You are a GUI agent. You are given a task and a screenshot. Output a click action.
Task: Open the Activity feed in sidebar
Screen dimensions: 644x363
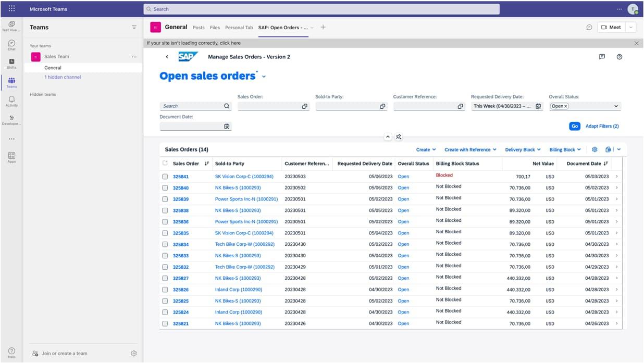[11, 101]
